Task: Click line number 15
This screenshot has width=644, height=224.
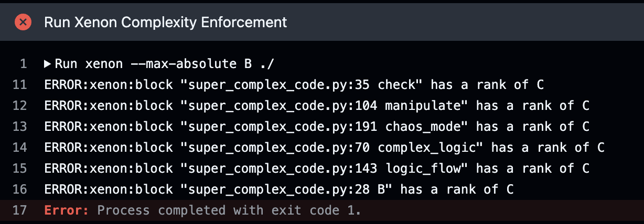Action: coord(20,169)
